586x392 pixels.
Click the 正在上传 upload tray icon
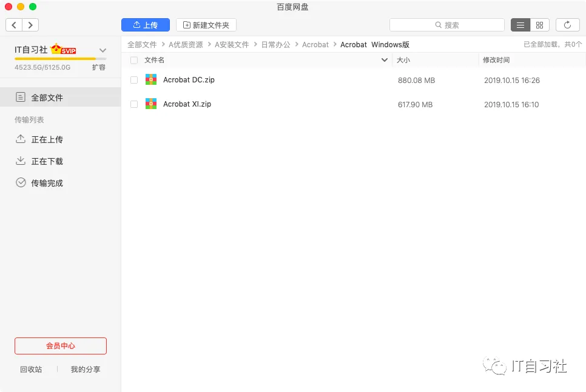(x=21, y=139)
